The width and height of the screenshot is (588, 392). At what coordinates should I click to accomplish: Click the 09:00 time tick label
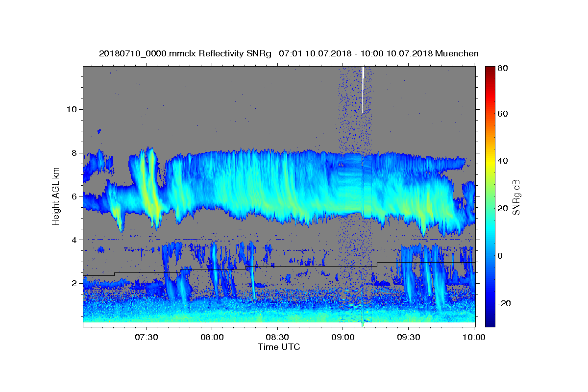pos(343,338)
